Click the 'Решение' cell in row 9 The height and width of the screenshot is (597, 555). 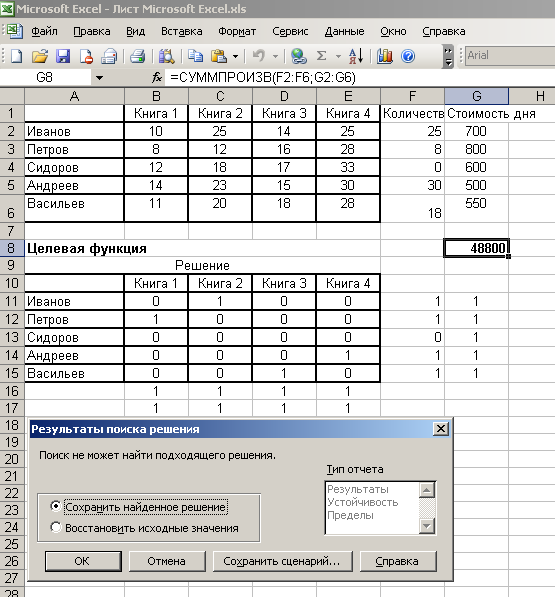202,265
